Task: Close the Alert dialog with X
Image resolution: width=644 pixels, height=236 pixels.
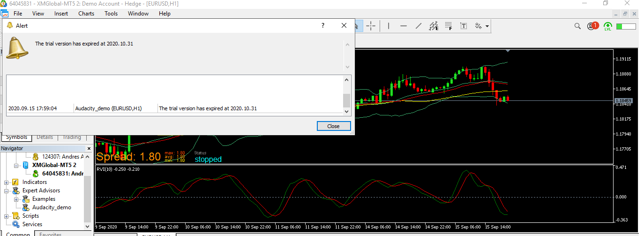Action: [344, 25]
